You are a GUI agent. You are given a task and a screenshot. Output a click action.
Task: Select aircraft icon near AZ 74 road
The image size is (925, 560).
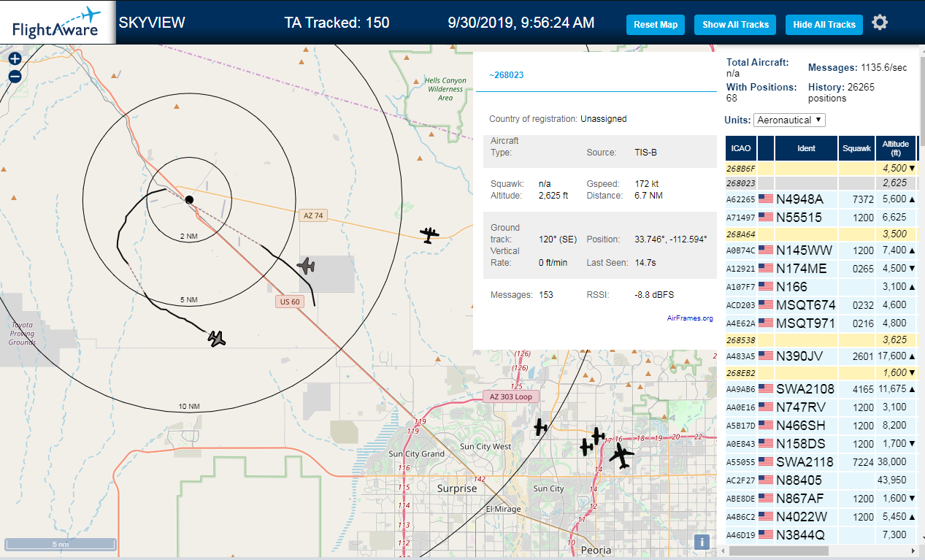[x=429, y=234]
